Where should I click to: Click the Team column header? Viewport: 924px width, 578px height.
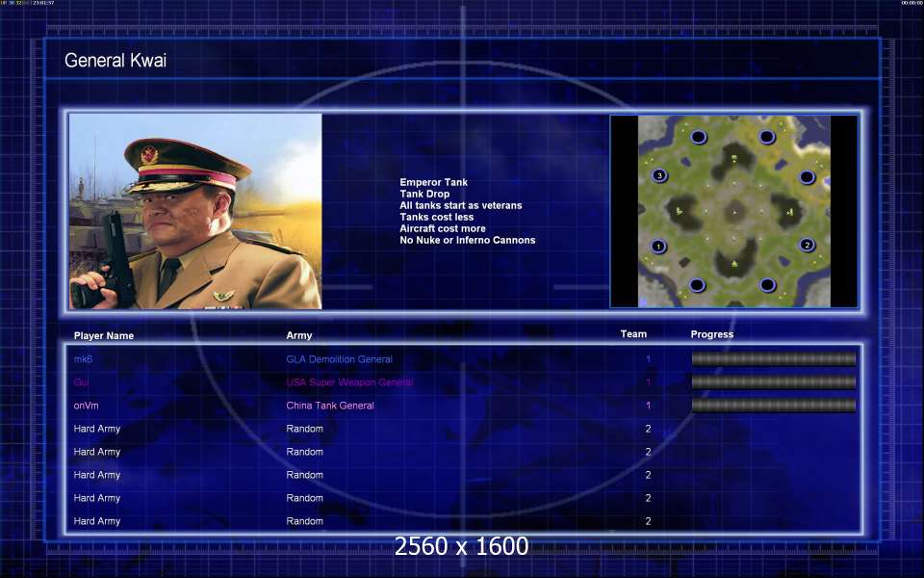(x=633, y=334)
